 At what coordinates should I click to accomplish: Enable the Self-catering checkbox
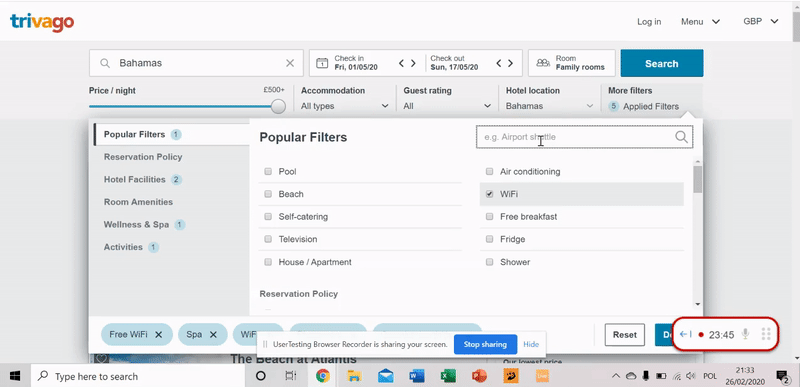[268, 217]
